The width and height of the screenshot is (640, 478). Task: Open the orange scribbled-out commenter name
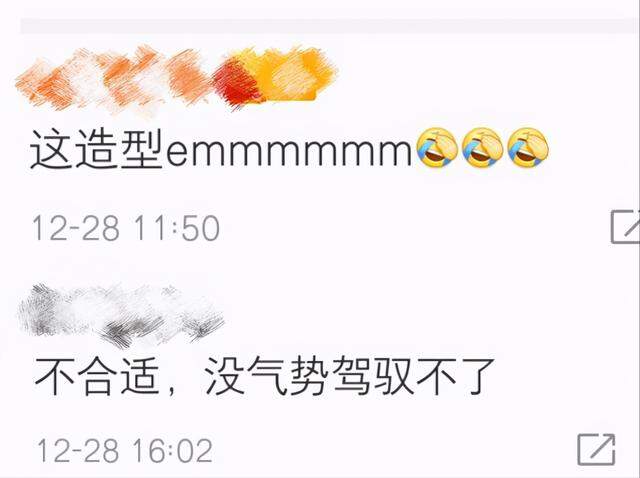176,78
